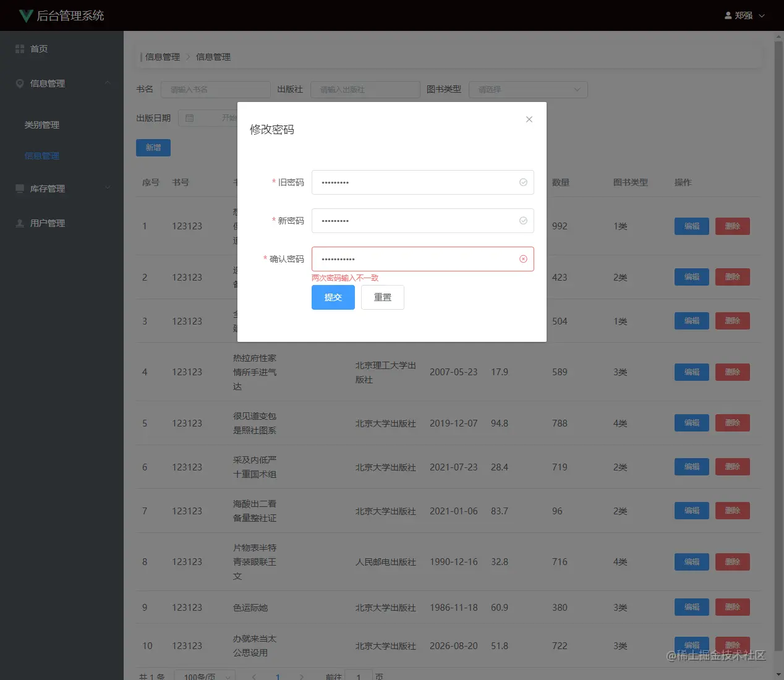Expand the 库存管理 submenu arrow

108,188
